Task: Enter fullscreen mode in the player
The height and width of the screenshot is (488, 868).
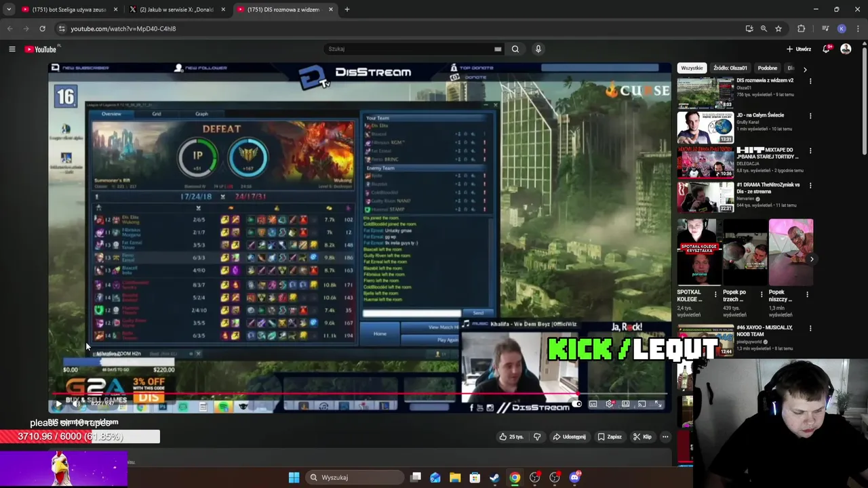Action: (x=658, y=404)
